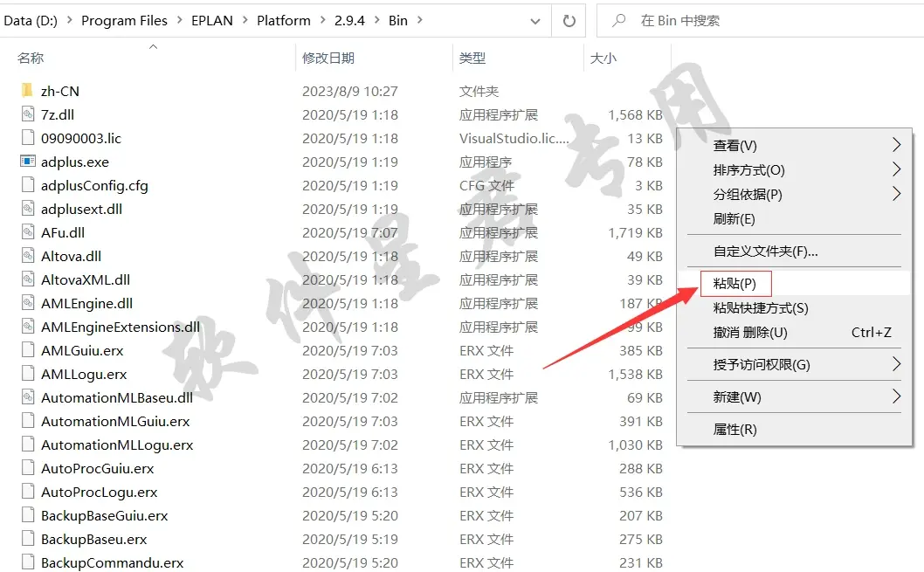Viewport: 924px width, 572px height.
Task: Click the adplusext.dll file icon
Action: tap(27, 209)
